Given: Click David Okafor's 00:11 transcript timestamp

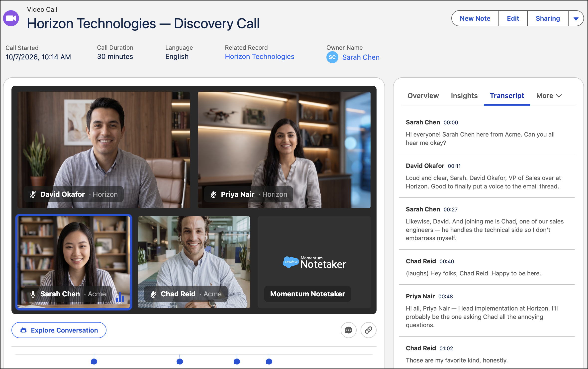Looking at the screenshot, I should click(454, 166).
